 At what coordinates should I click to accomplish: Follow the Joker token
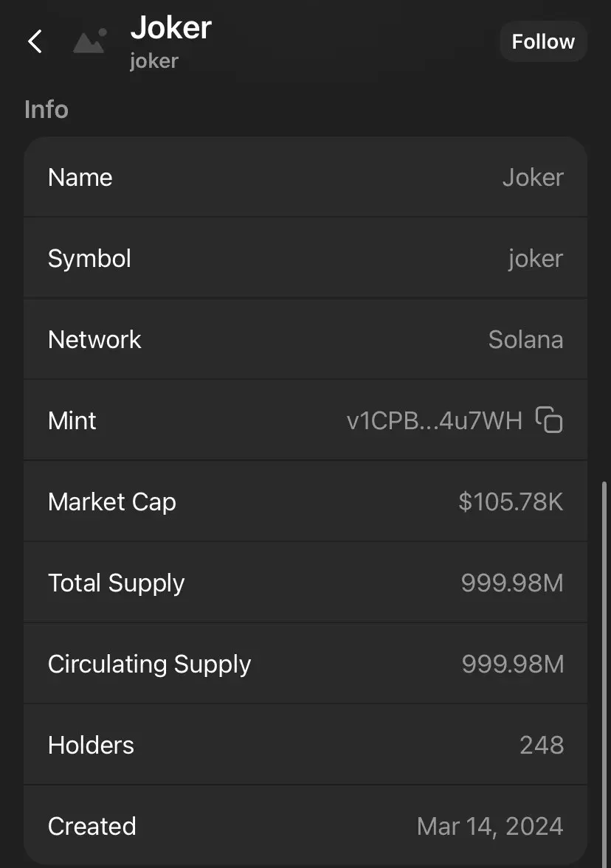coord(543,41)
